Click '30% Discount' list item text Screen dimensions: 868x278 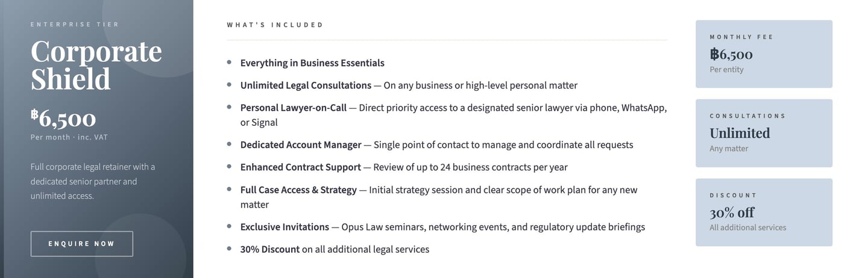click(335, 249)
